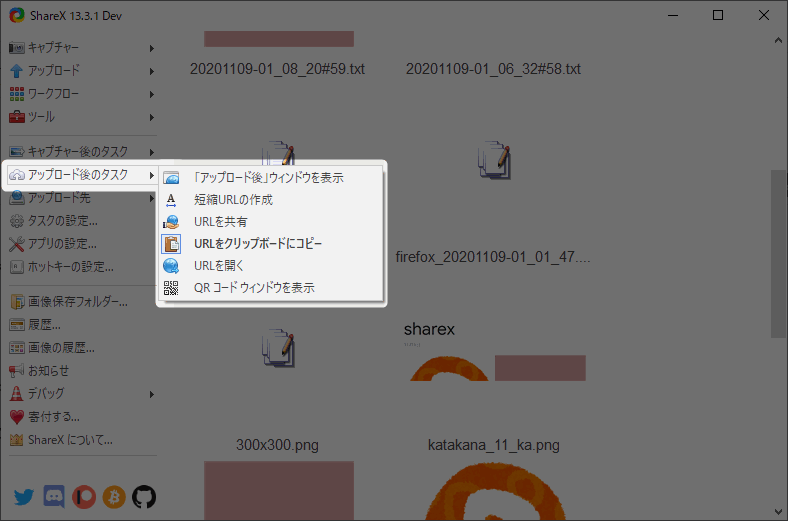Click the ワークフロー grid icon
This screenshot has height=521, width=788.
[17, 94]
